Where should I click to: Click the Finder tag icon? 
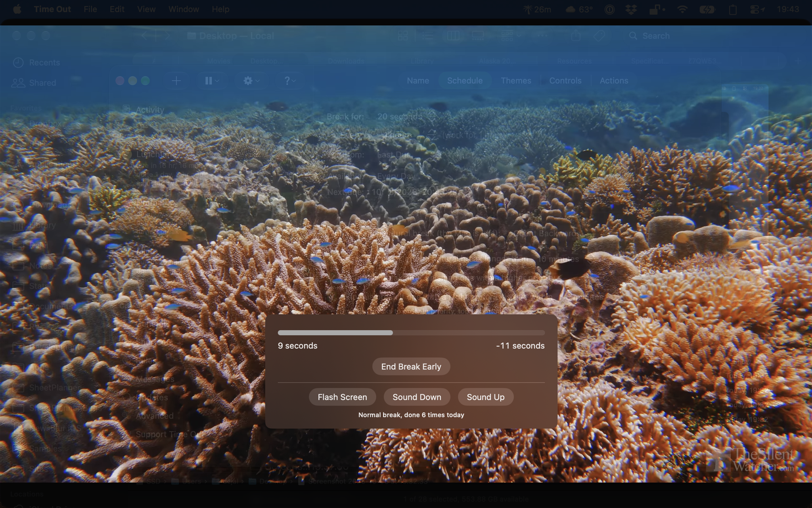tap(599, 36)
